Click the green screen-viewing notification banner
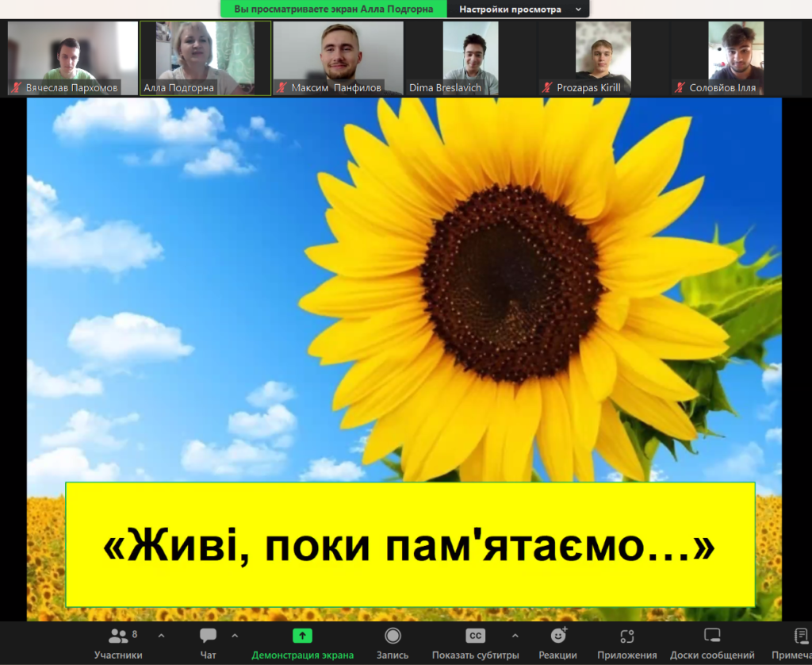812x665 pixels. click(x=334, y=9)
